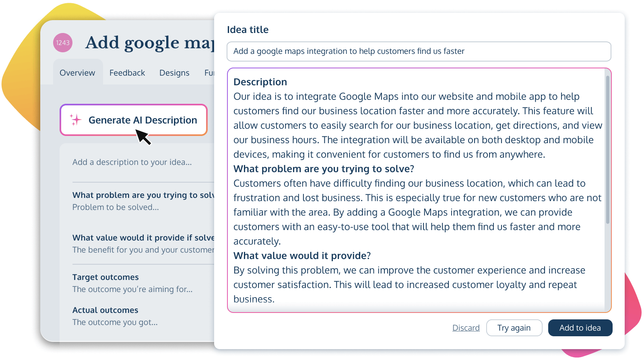Click the 'Add a description to your idea' placeholder
This screenshot has height=362, width=644.
[x=132, y=162]
